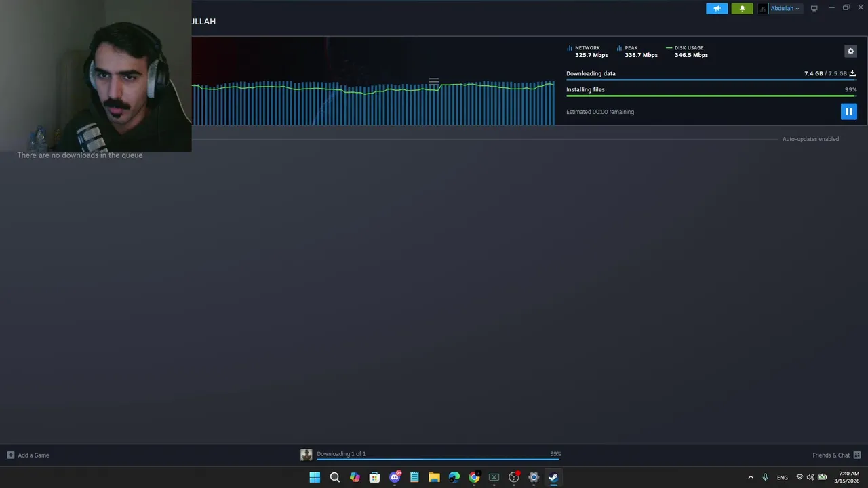Screen dimensions: 868x488
Task: Click 'There are no downloads in the queue'
Action: [x=80, y=155]
